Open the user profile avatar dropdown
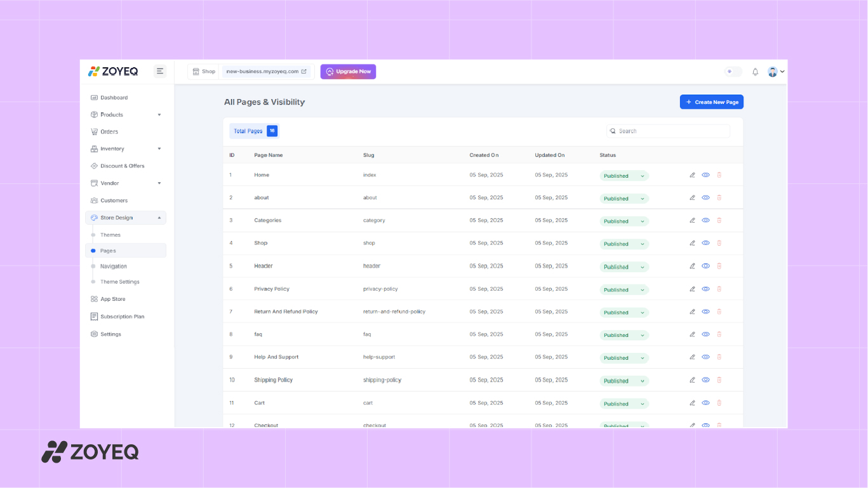Screen dimensions: 868x488 point(775,72)
